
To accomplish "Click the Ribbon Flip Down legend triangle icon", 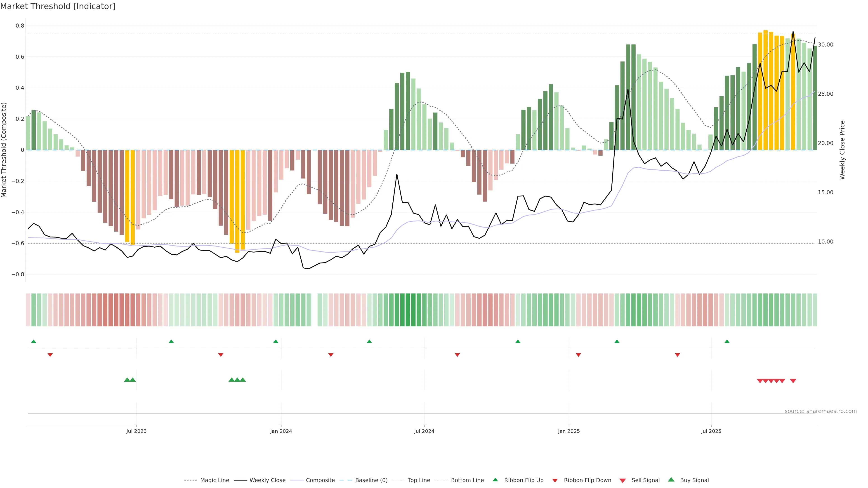I will (x=555, y=481).
